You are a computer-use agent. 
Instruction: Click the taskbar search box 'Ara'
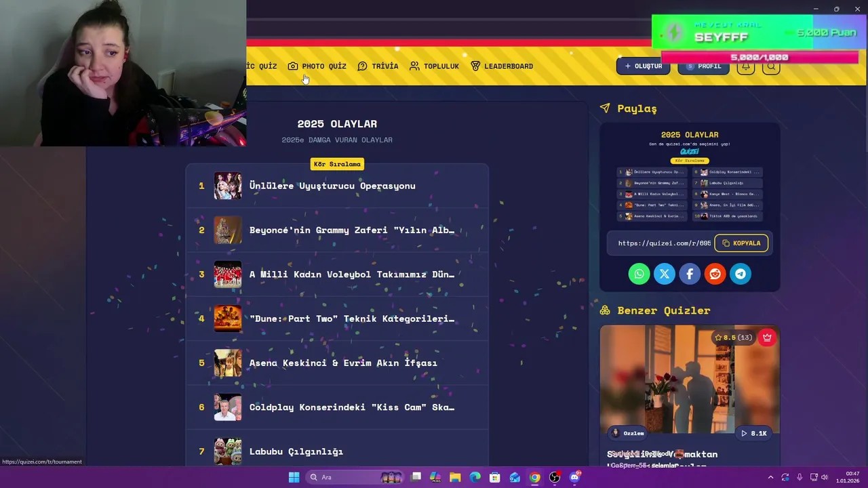click(355, 477)
